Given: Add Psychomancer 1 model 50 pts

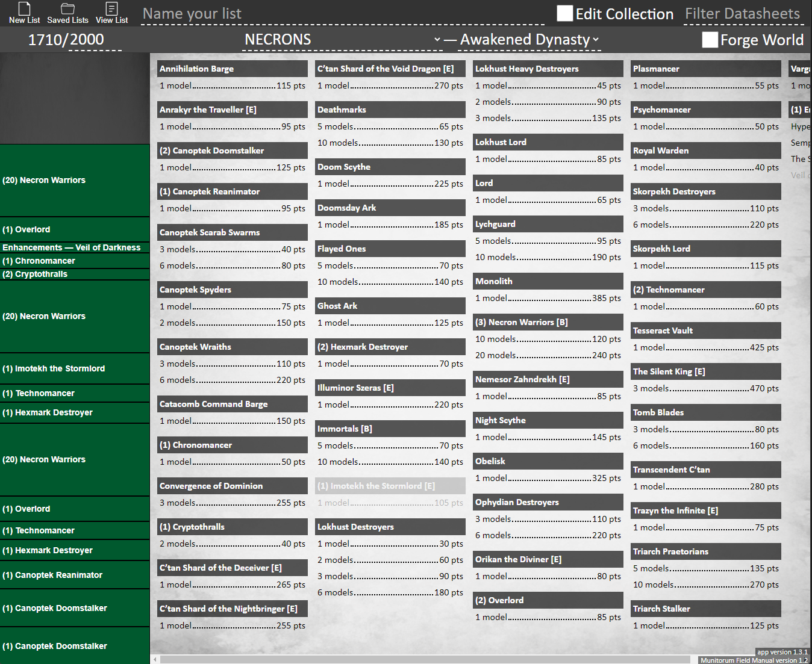Looking at the screenshot, I should (706, 126).
